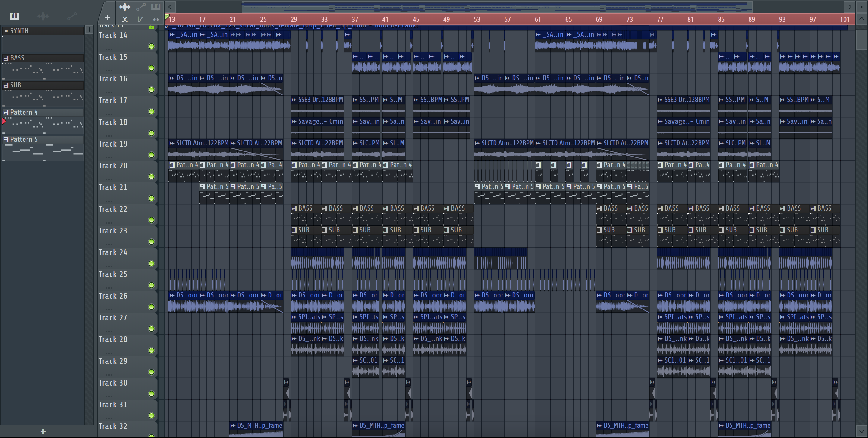This screenshot has width=868, height=438.
Task: Select the Track 27 header
Action: pos(127,323)
